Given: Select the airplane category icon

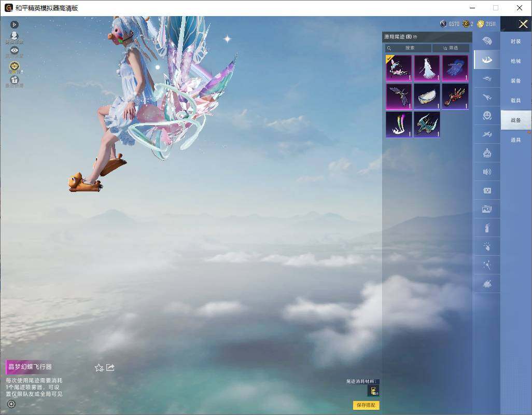Looking at the screenshot, I should (x=487, y=98).
